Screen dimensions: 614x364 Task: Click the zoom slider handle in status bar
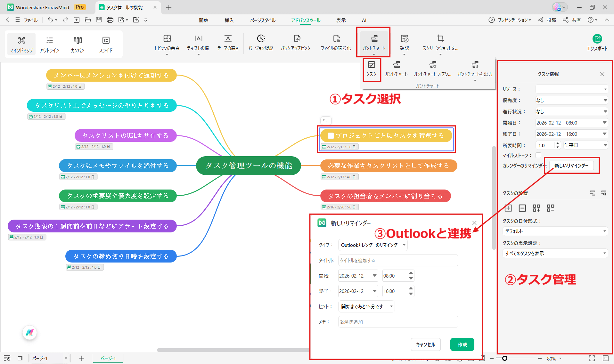tap(505, 358)
